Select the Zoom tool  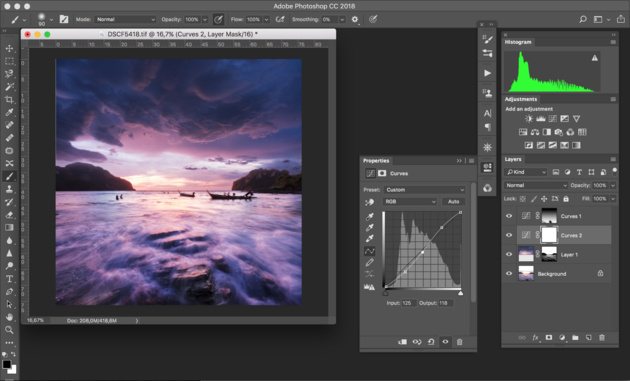pyautogui.click(x=9, y=330)
